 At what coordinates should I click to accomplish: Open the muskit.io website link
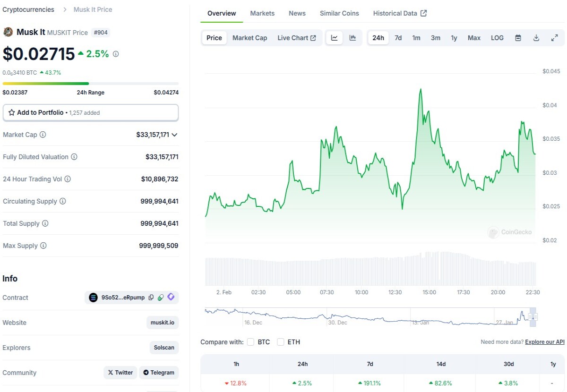pos(163,323)
